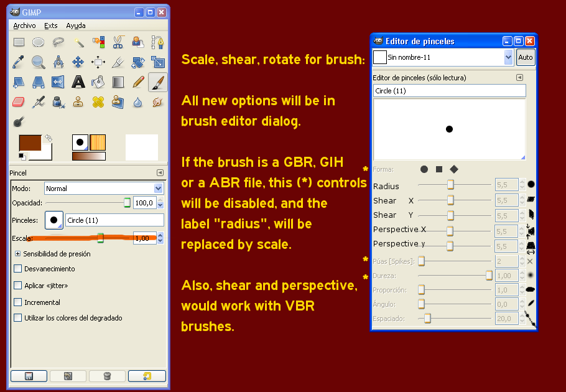Open the Archivo menu
This screenshot has height=392, width=566.
24,26
